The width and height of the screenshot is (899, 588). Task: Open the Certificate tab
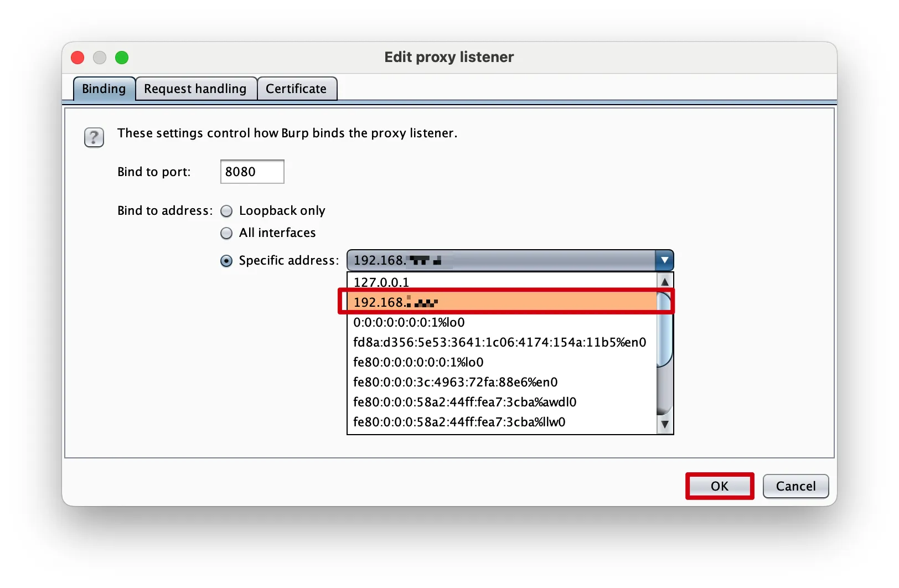[296, 89]
